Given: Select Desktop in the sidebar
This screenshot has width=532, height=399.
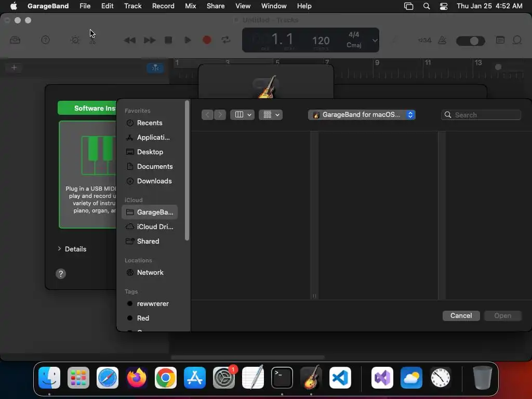Looking at the screenshot, I should pos(149,152).
